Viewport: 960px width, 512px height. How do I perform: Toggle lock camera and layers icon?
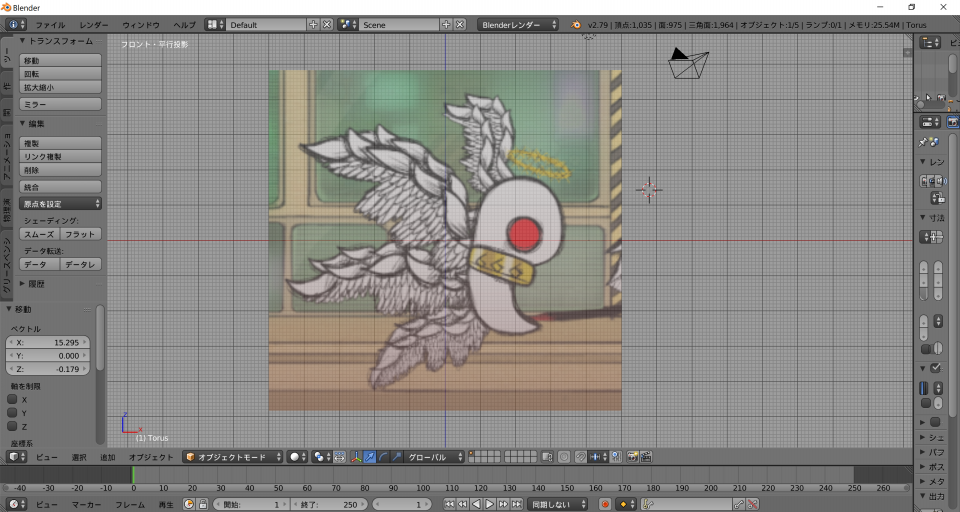[548, 457]
